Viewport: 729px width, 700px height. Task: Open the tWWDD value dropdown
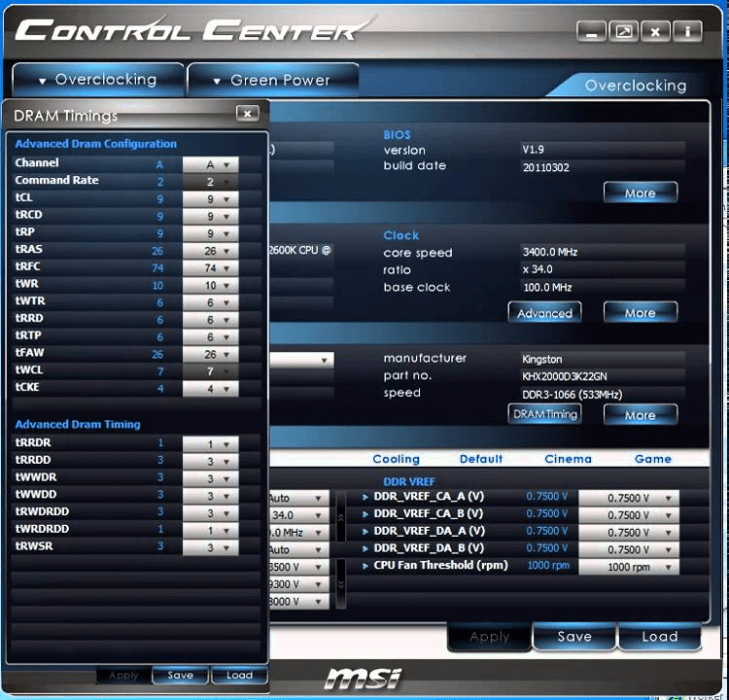(211, 496)
